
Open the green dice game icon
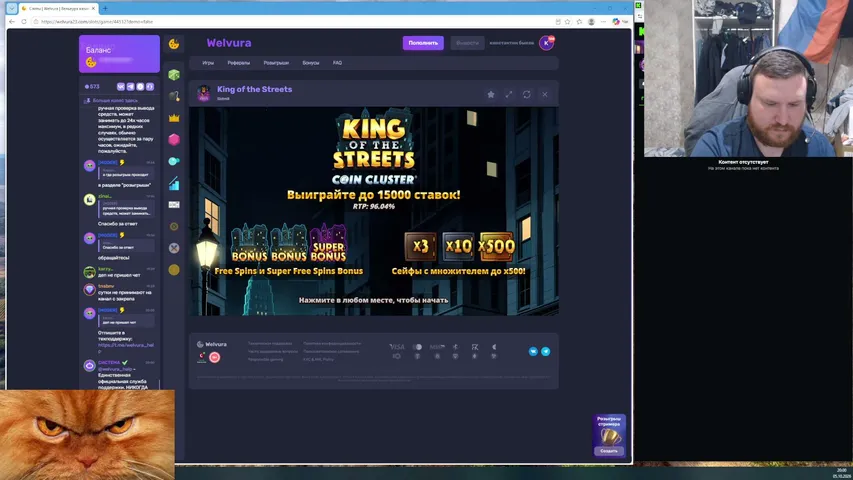[x=174, y=75]
